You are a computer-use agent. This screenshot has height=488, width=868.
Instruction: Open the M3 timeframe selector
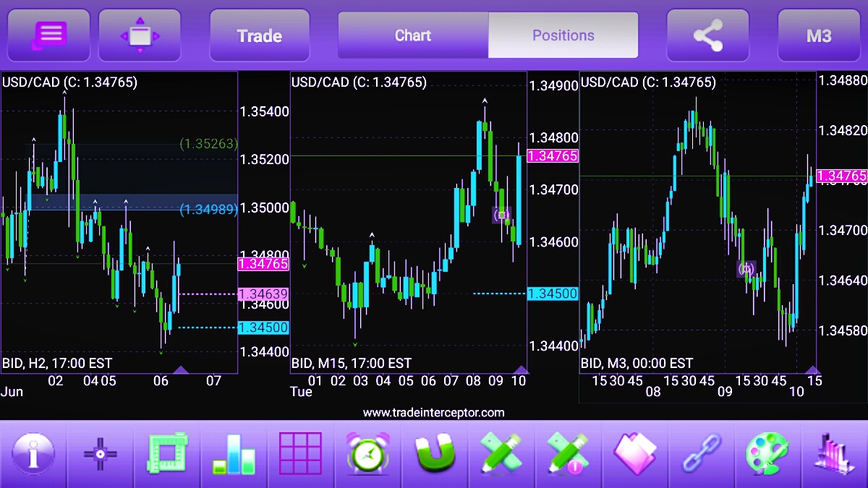(x=818, y=35)
